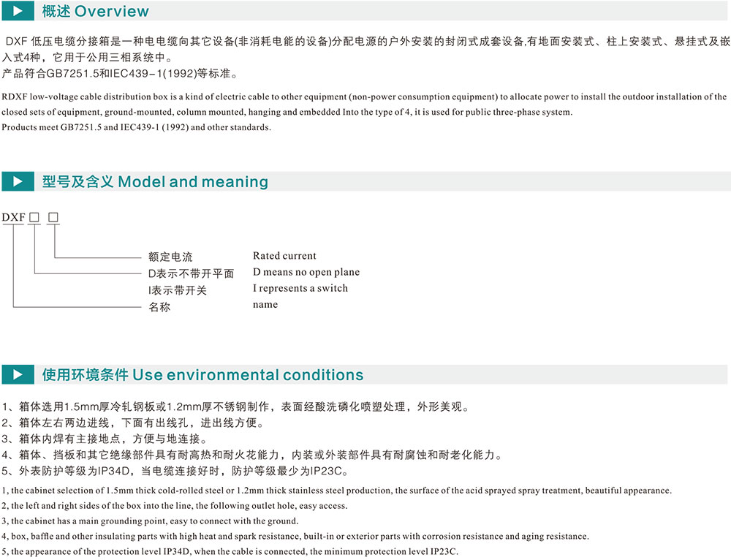Screen dimensions: 731x560
Task: Click the "D means no open plane" description
Action: pyautogui.click(x=306, y=272)
